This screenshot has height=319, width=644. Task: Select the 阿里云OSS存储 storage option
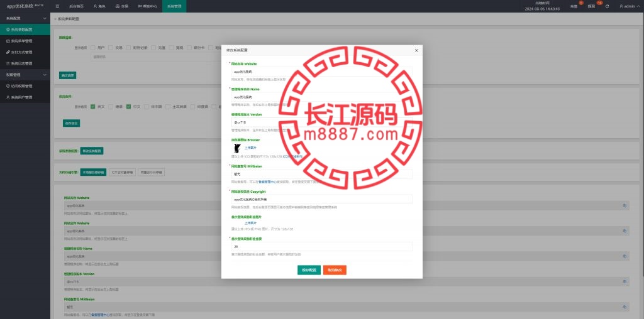(151, 173)
